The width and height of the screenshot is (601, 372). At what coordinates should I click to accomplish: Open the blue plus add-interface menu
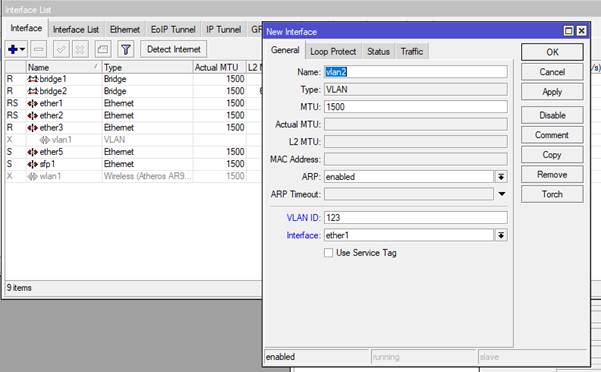tap(16, 49)
